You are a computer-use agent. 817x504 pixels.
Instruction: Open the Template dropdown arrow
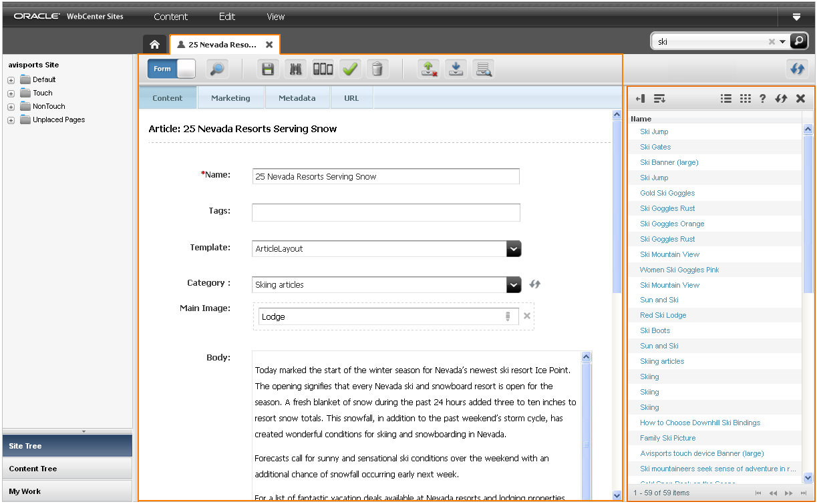[x=513, y=248]
